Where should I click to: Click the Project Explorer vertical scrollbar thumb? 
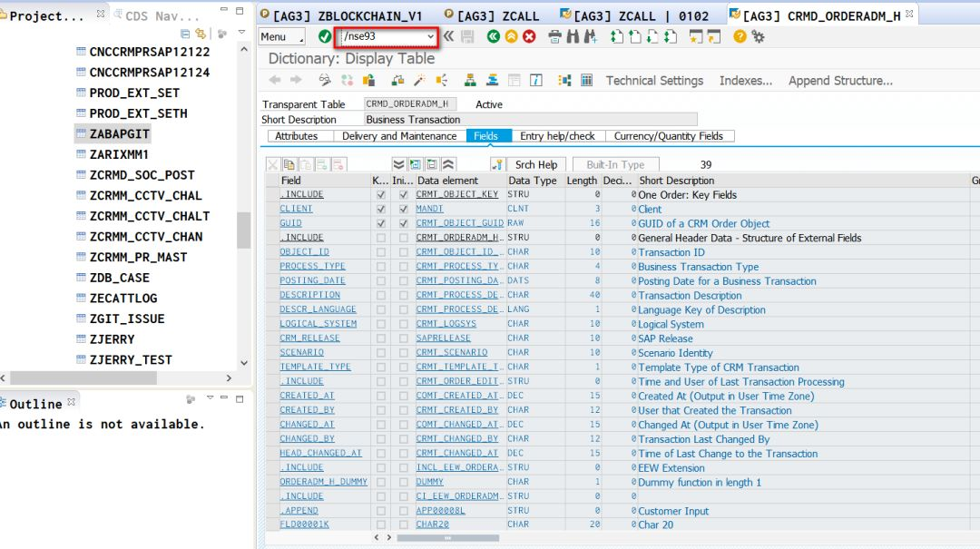[x=244, y=230]
